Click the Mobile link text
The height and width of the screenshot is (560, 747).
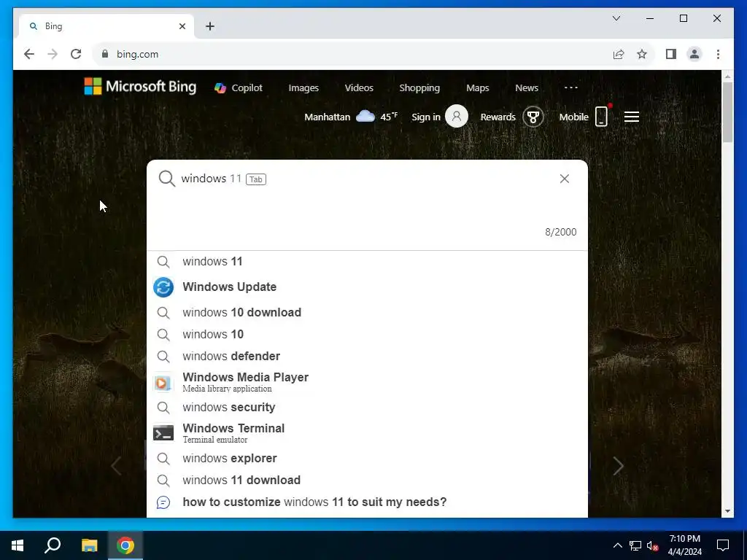click(x=573, y=117)
